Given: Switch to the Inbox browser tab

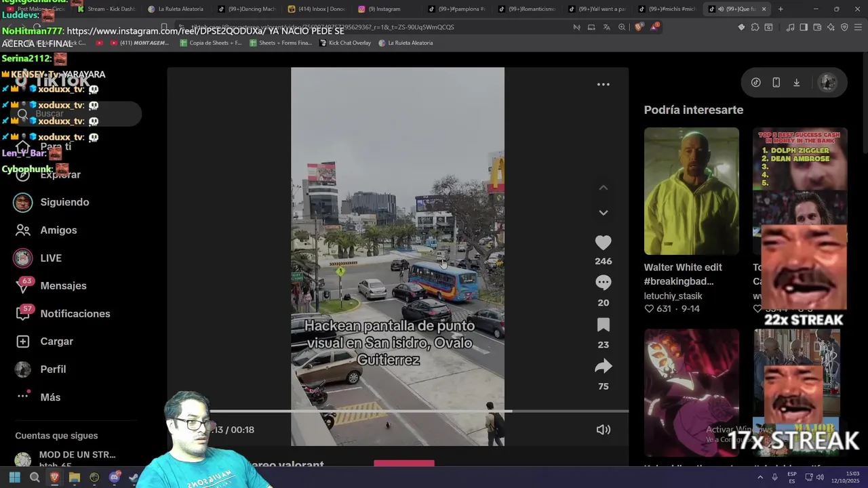Looking at the screenshot, I should tap(317, 9).
